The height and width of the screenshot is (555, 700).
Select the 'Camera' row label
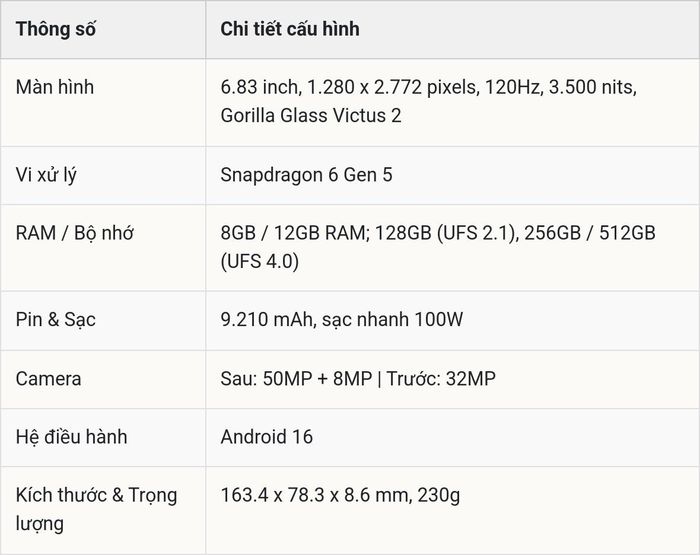coord(48,379)
